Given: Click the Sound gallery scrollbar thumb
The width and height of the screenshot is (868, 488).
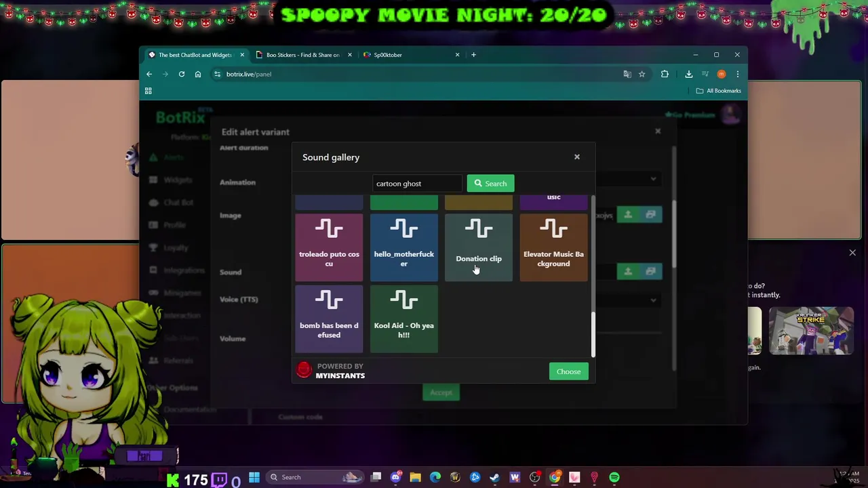Looking at the screenshot, I should click(x=593, y=333).
